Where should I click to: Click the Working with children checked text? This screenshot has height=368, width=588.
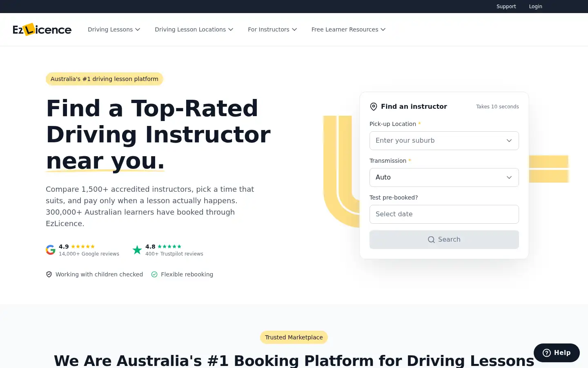pos(99,274)
